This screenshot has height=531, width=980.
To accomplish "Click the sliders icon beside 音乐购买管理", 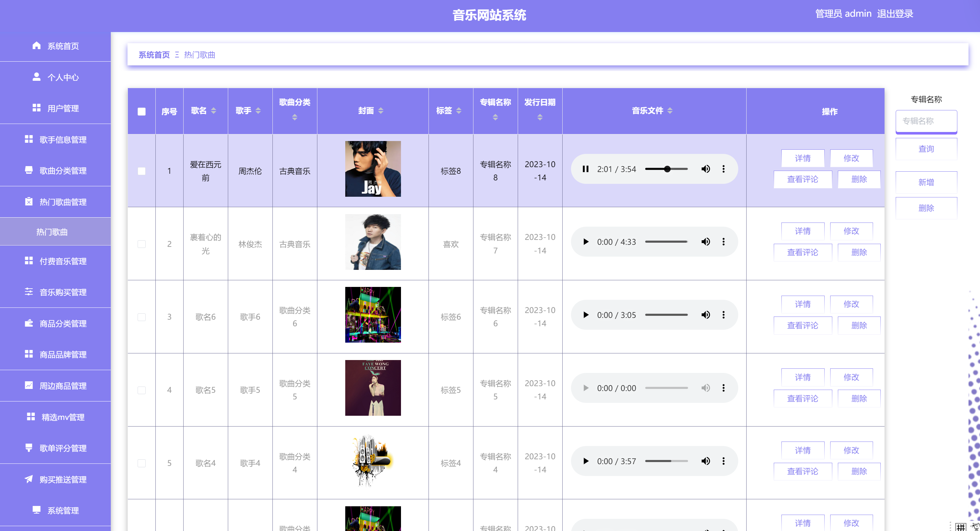I will coord(29,292).
